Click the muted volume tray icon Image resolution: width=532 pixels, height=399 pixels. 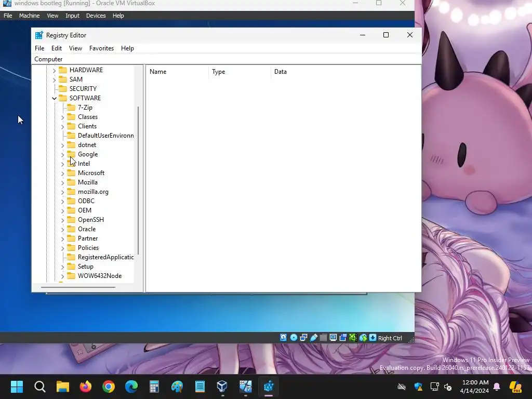point(448,387)
